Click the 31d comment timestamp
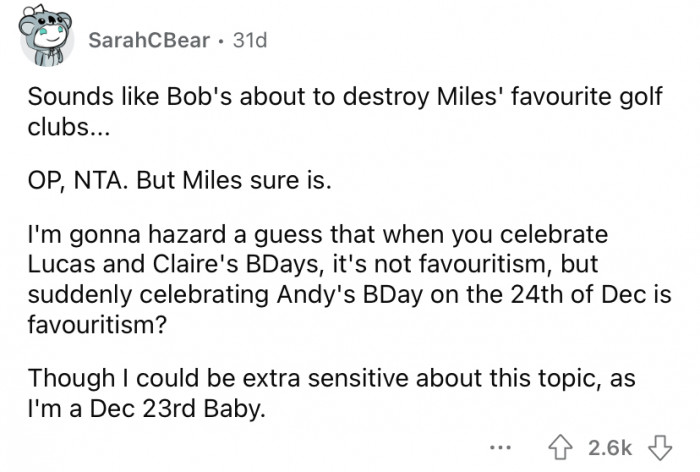This screenshot has width=700, height=472. [x=249, y=41]
